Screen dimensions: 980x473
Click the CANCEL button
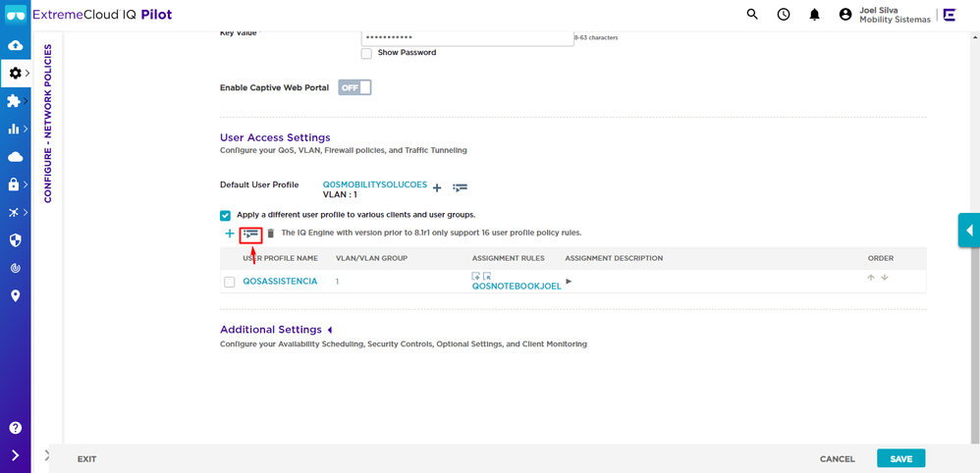click(x=837, y=458)
